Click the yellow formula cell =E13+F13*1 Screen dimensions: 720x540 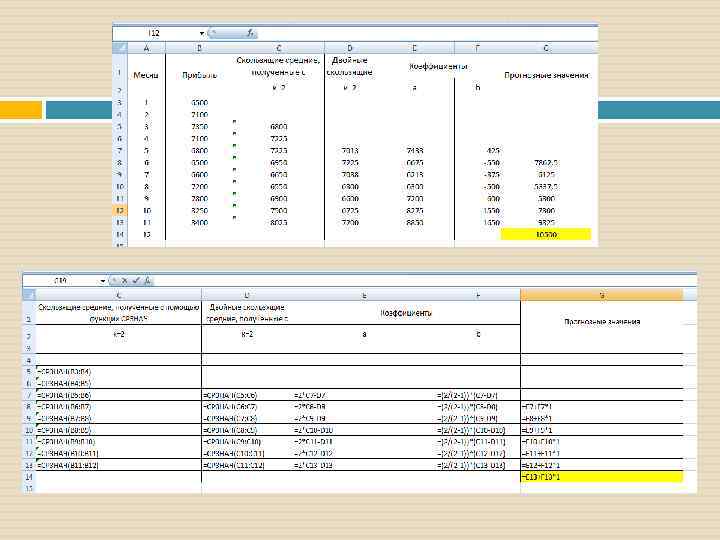pos(602,477)
